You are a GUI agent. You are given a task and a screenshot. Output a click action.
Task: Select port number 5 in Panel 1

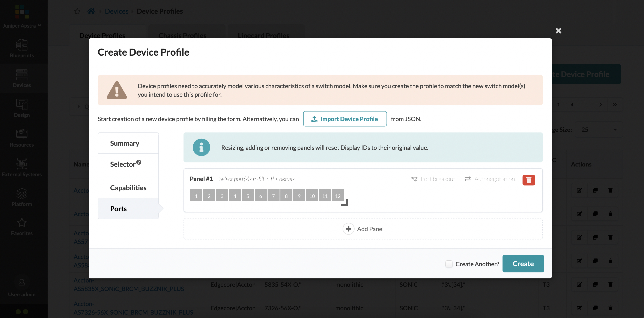248,196
